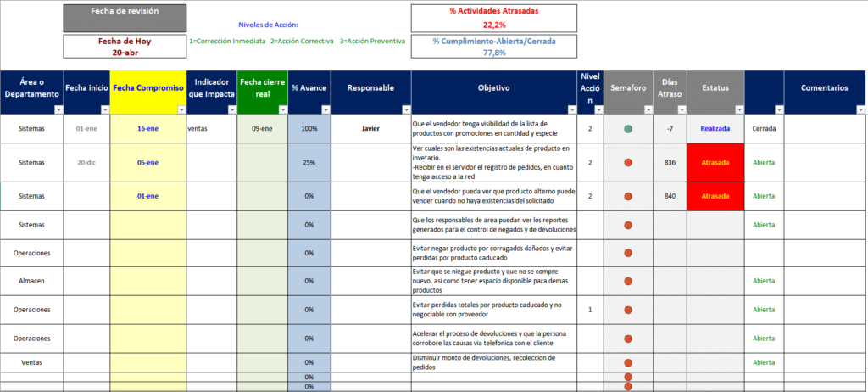Select the '20-dic' Fecha inicio cell
868x392 pixels.
click(x=87, y=163)
